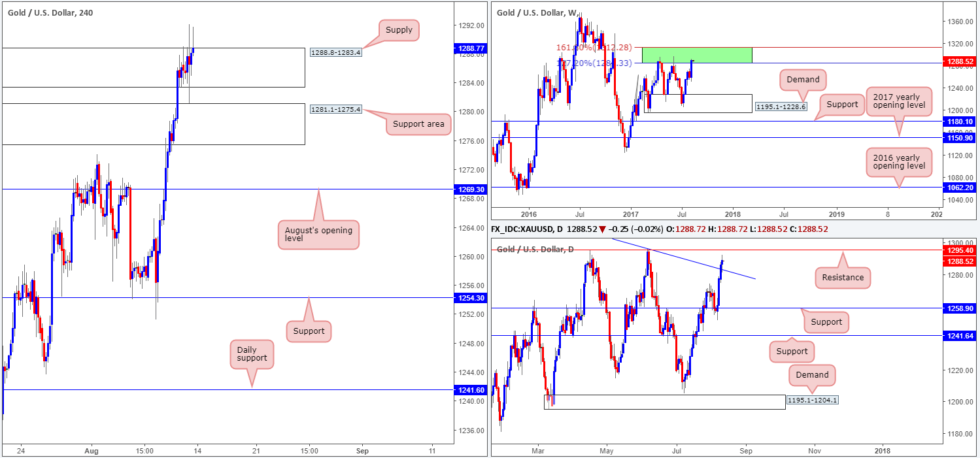Click the 127.20% Fibonacci level label
Screen dimensions: 980x458
(593, 63)
